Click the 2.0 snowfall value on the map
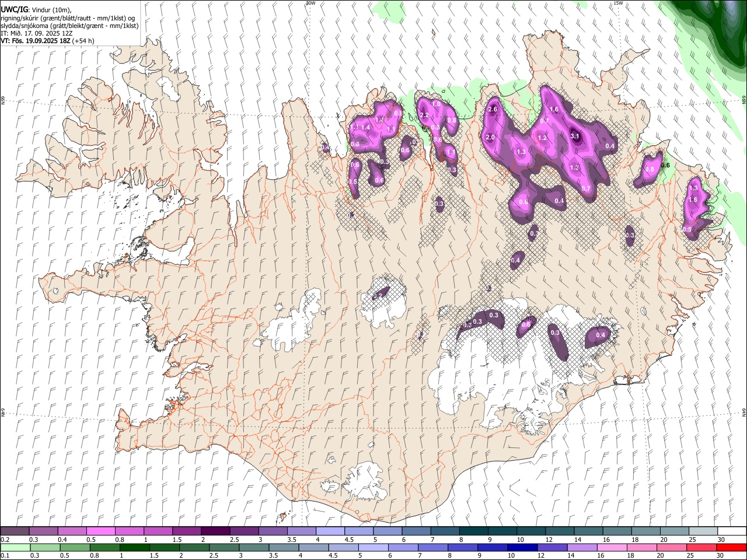 [490, 137]
